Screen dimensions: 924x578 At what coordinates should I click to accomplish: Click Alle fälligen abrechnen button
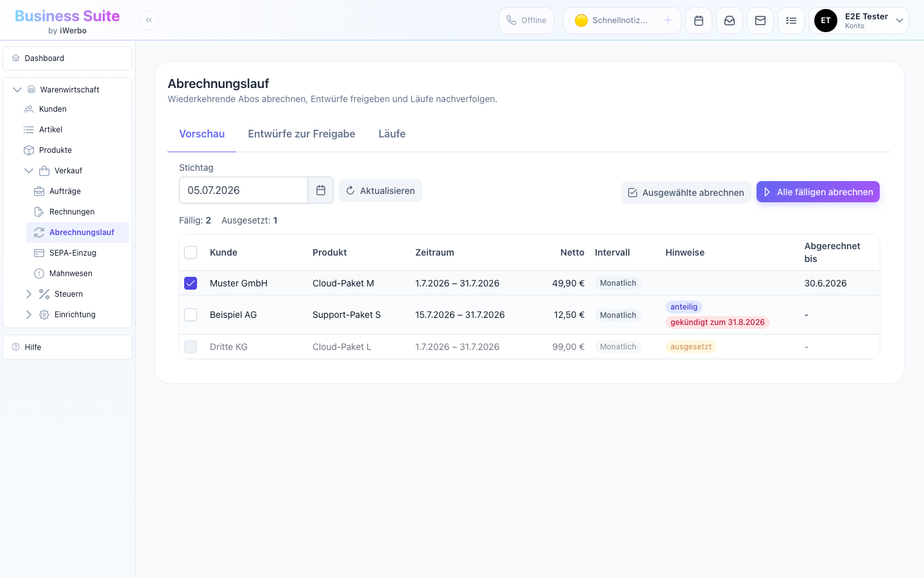click(818, 192)
